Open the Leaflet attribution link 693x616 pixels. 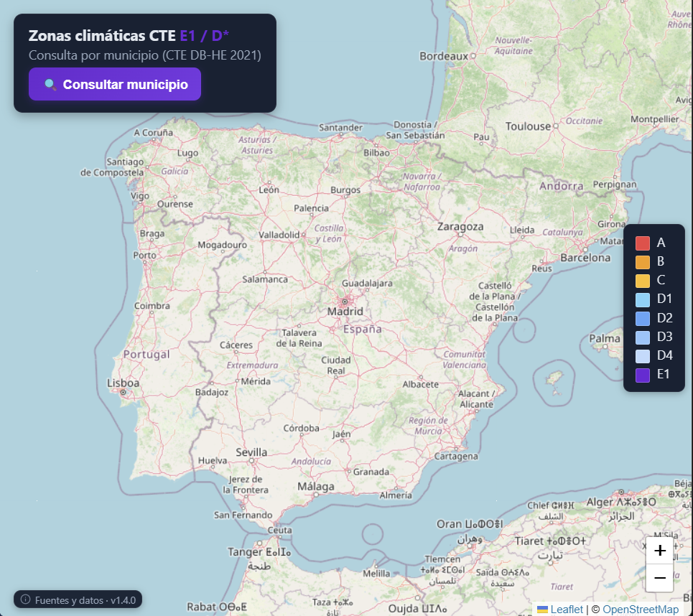[567, 610]
